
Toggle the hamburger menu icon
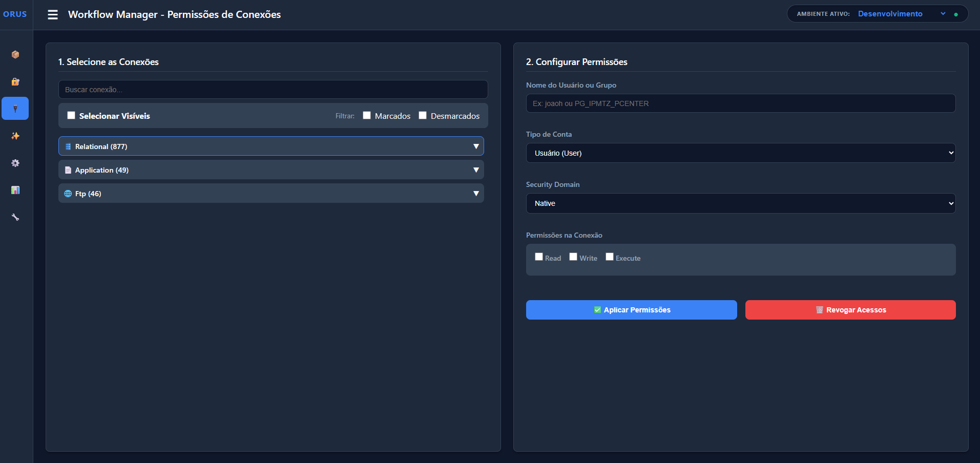point(53,14)
